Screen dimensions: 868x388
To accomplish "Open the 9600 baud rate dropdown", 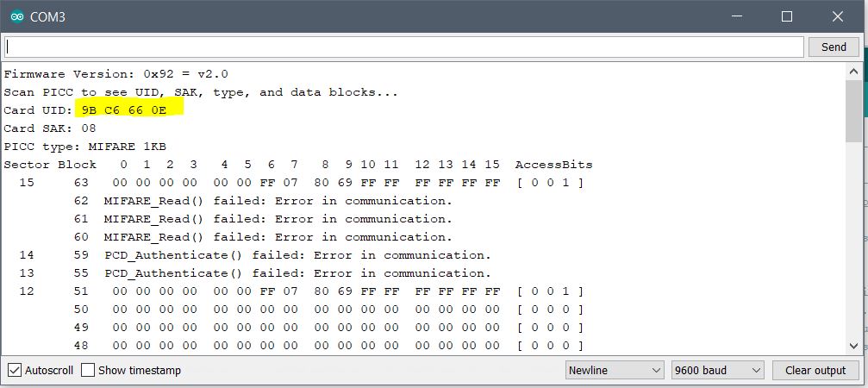I will [x=718, y=371].
